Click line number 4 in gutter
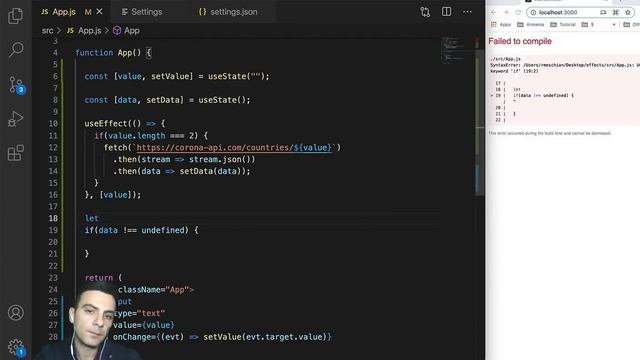640x360 pixels. click(55, 53)
